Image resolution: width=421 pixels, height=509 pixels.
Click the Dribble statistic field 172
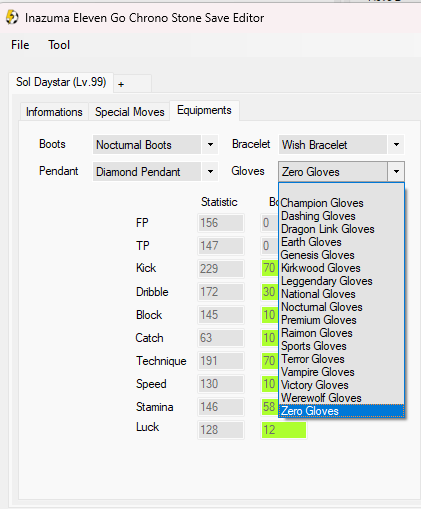point(221,292)
